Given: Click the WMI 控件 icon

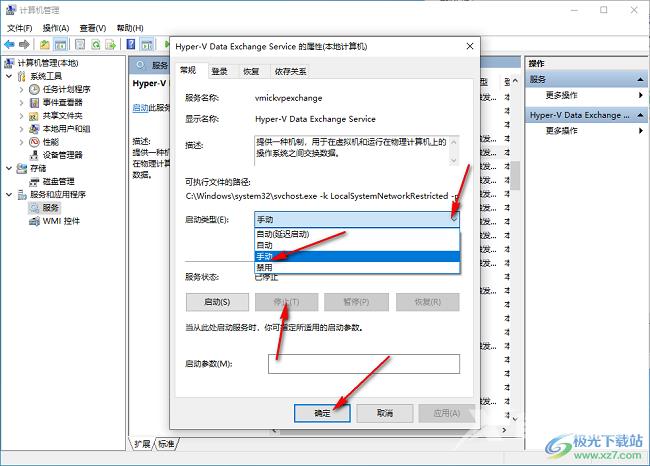Looking at the screenshot, I should pyautogui.click(x=34, y=221).
